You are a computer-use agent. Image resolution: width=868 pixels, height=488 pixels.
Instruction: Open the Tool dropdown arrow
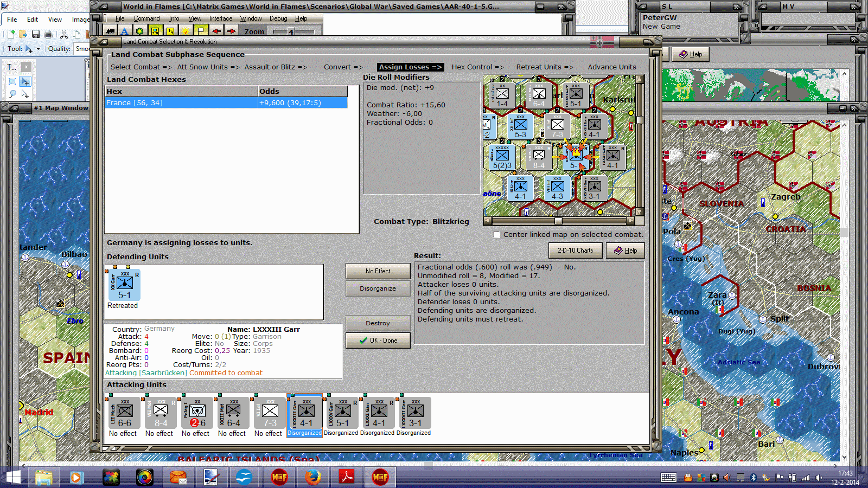pos(38,49)
